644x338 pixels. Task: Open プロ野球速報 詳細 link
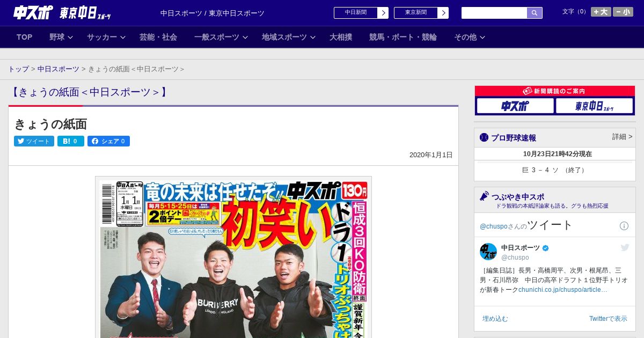(x=622, y=137)
